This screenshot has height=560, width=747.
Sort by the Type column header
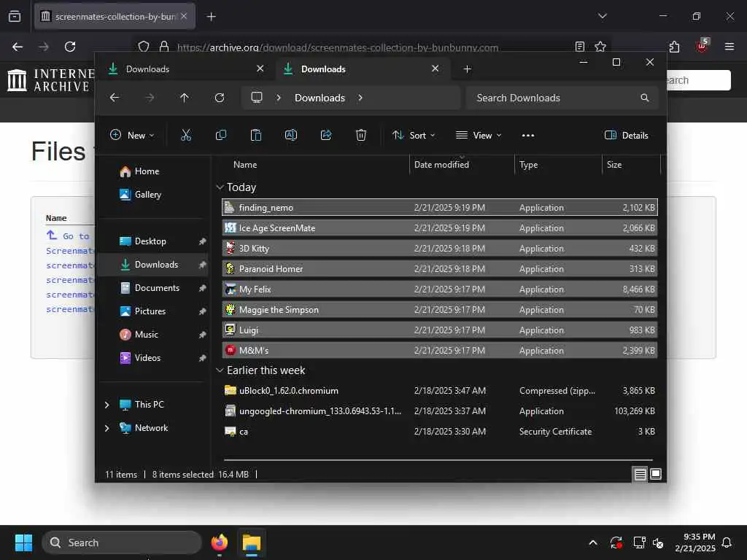pyautogui.click(x=558, y=165)
